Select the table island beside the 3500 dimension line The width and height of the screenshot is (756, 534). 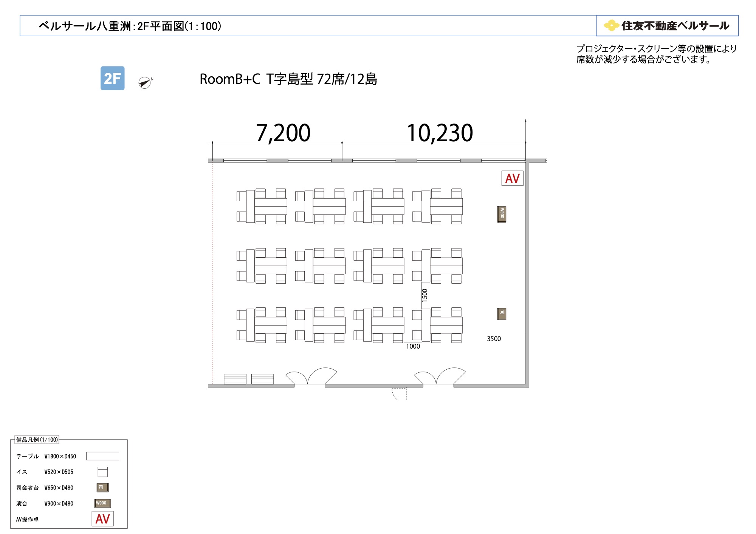click(x=437, y=325)
